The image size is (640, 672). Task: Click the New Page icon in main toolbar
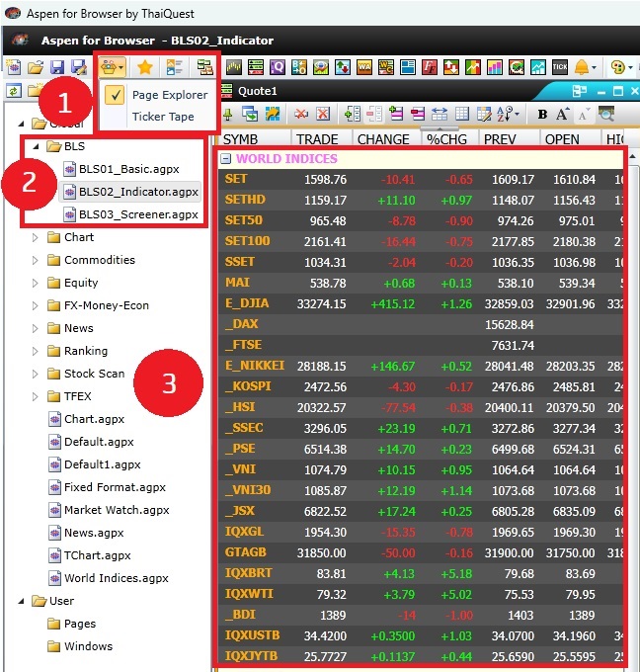pos(14,67)
